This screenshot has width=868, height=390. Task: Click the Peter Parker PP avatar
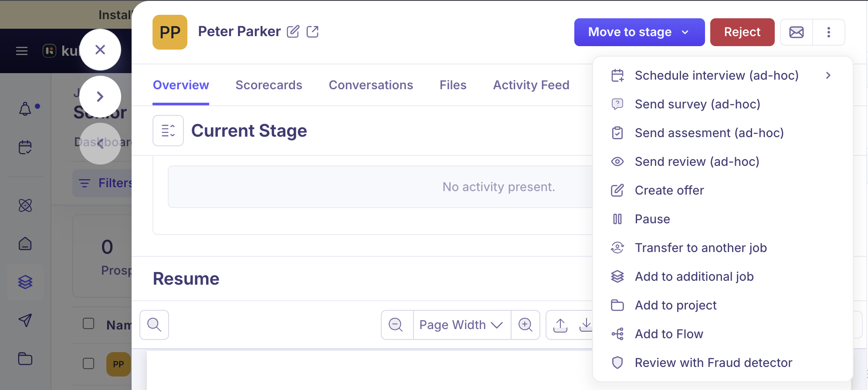pos(170,32)
